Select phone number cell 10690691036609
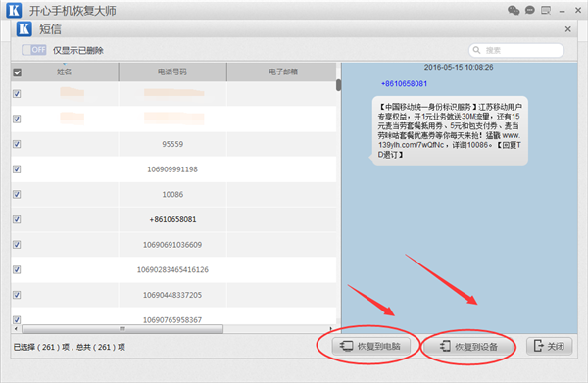Viewport: 588px width, 383px height. [172, 245]
